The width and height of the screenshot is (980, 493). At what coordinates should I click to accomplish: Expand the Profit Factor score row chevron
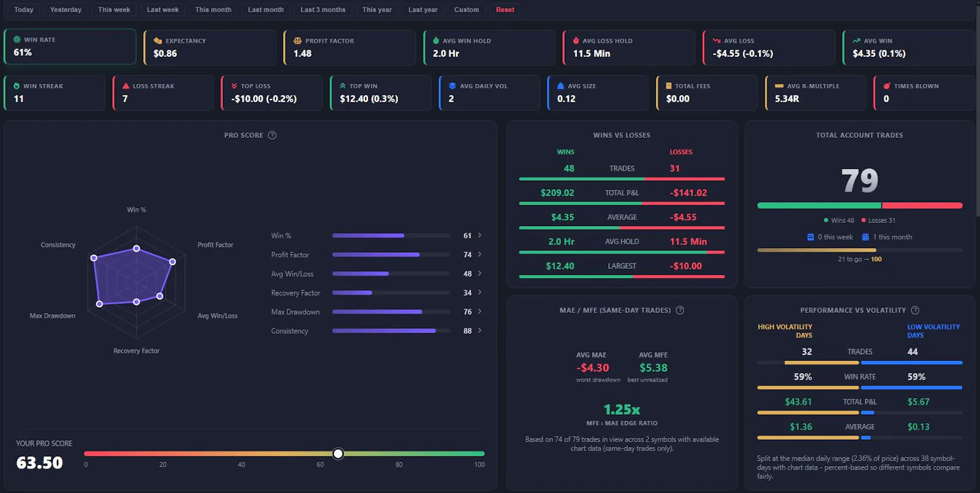coord(480,254)
